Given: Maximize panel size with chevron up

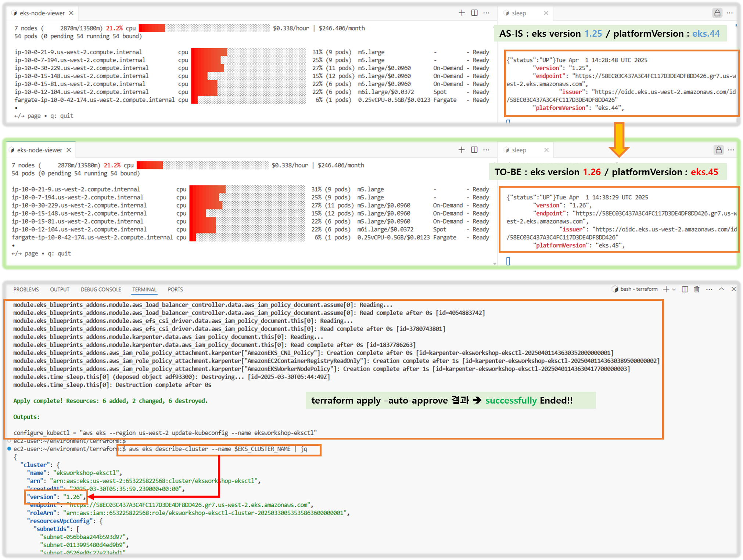Looking at the screenshot, I should (x=721, y=289).
